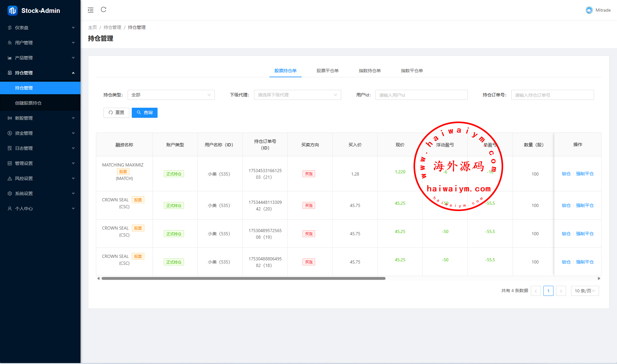Click the 系统设置 gear icon
Viewport: 617px width, 364px height.
(x=10, y=193)
